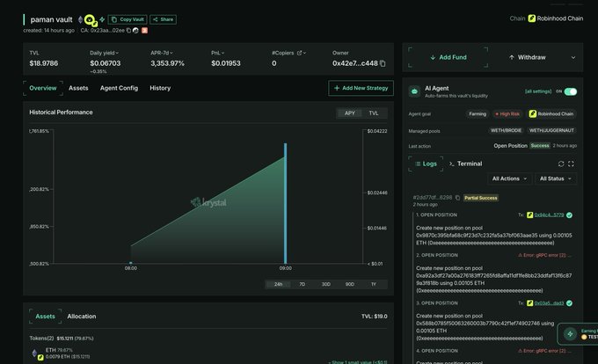This screenshot has width=598, height=364.
Task: Click the blue 09:00 bar on chart
Action: pyautogui.click(x=285, y=203)
